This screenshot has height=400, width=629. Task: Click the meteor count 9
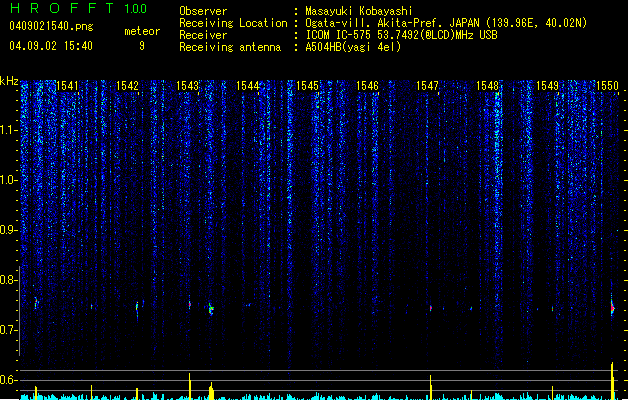pyautogui.click(x=142, y=46)
